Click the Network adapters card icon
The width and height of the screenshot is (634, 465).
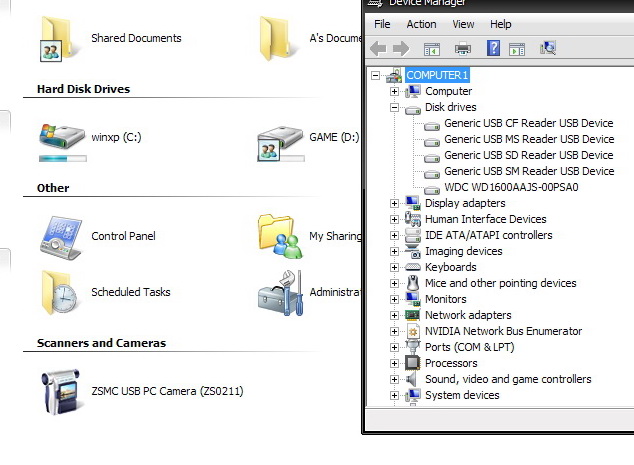tap(412, 315)
